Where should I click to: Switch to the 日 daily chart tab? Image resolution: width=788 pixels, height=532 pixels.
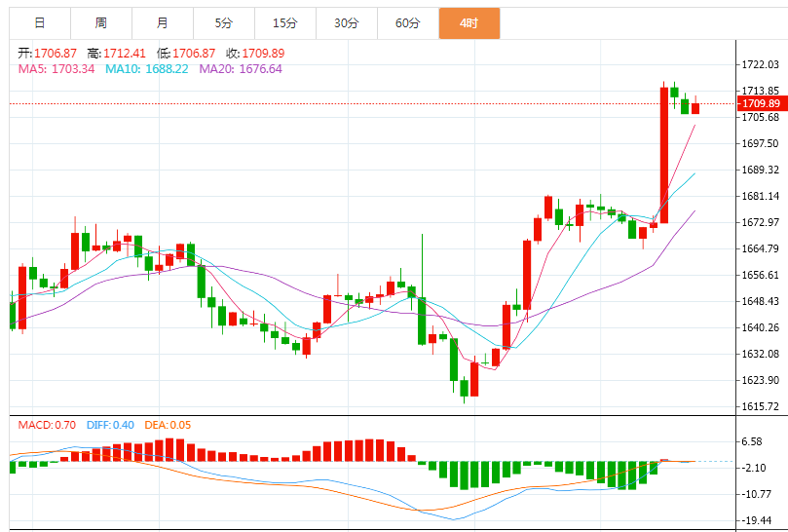tap(39, 23)
